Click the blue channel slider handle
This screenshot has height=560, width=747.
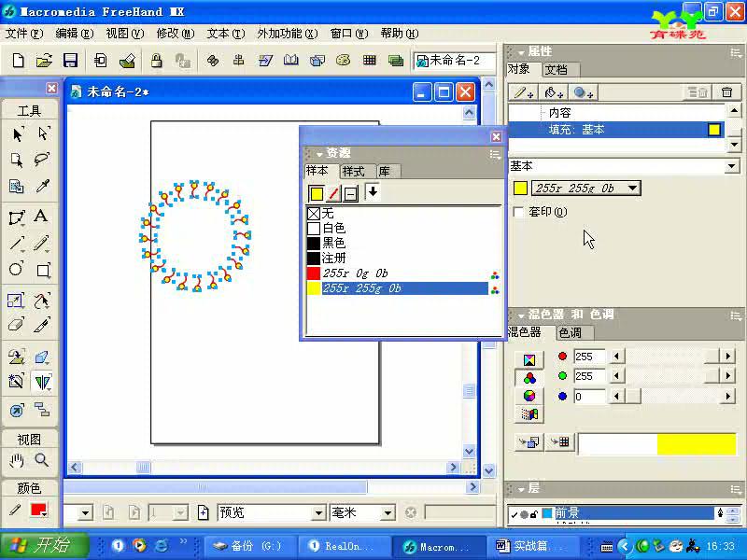633,396
